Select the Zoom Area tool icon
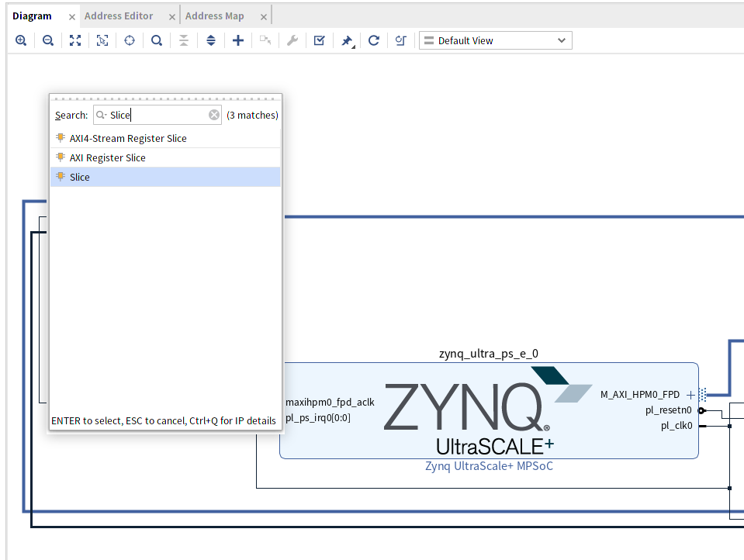The width and height of the screenshot is (744, 560). coord(102,40)
